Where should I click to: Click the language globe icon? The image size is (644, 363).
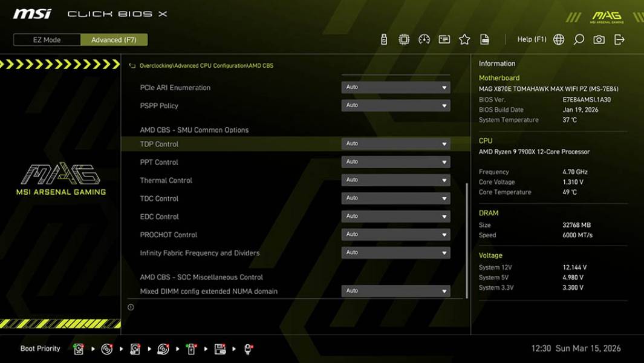(x=559, y=39)
